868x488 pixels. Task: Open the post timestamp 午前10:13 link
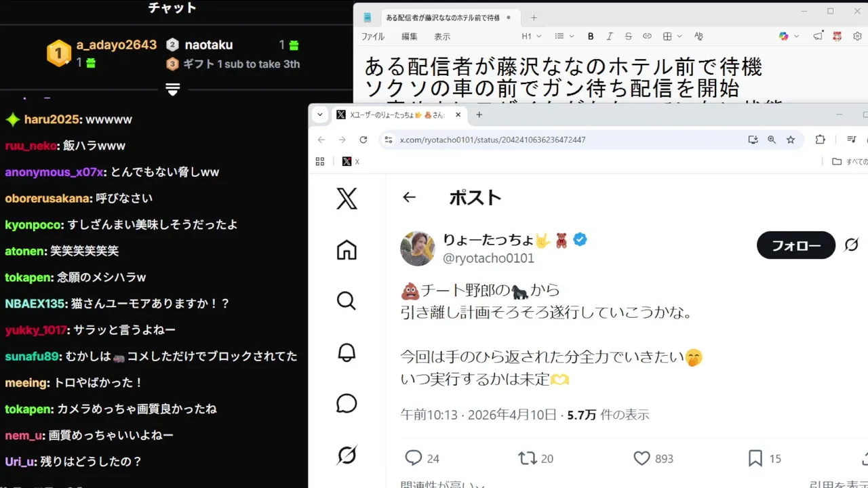click(x=478, y=415)
